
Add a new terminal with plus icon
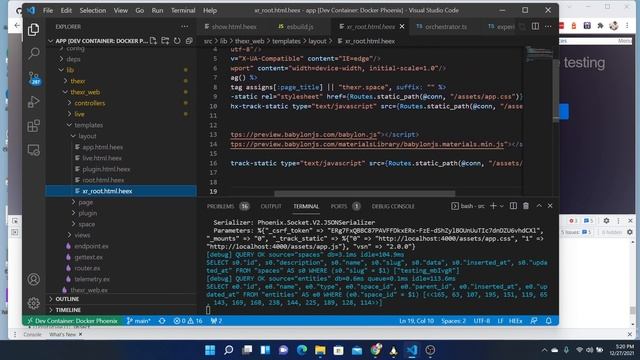pos(493,206)
